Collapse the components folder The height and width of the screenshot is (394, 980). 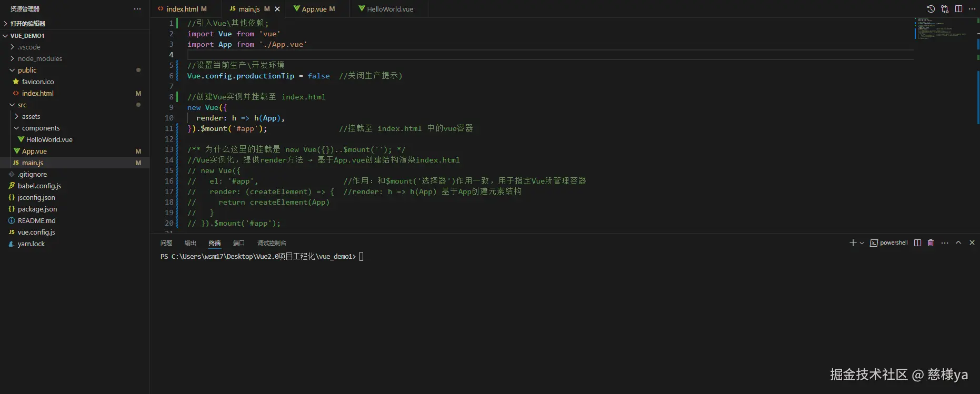(75, 128)
